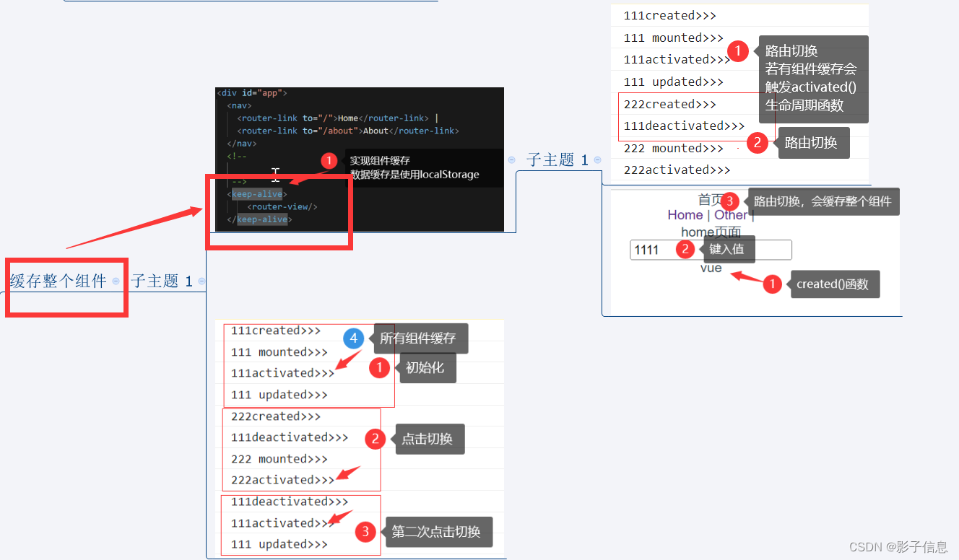The height and width of the screenshot is (560, 959).
Task: Select the 缓存整个组件 topic node
Action: tap(58, 281)
